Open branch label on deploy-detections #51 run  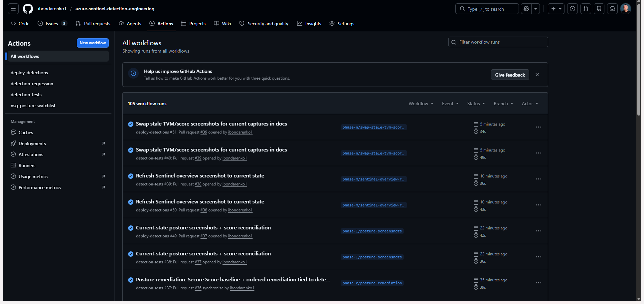point(374,127)
